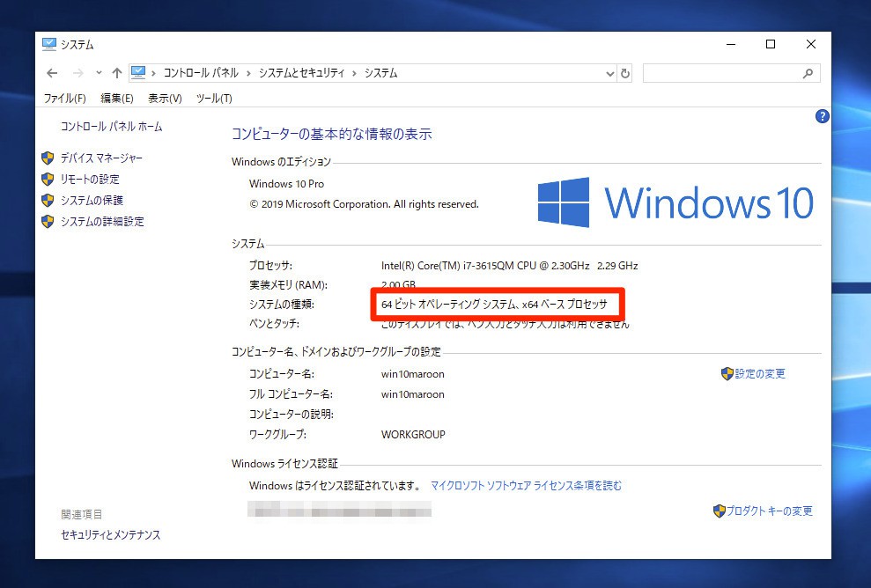Open the ツール(T) menu
871x588 pixels.
click(x=214, y=99)
